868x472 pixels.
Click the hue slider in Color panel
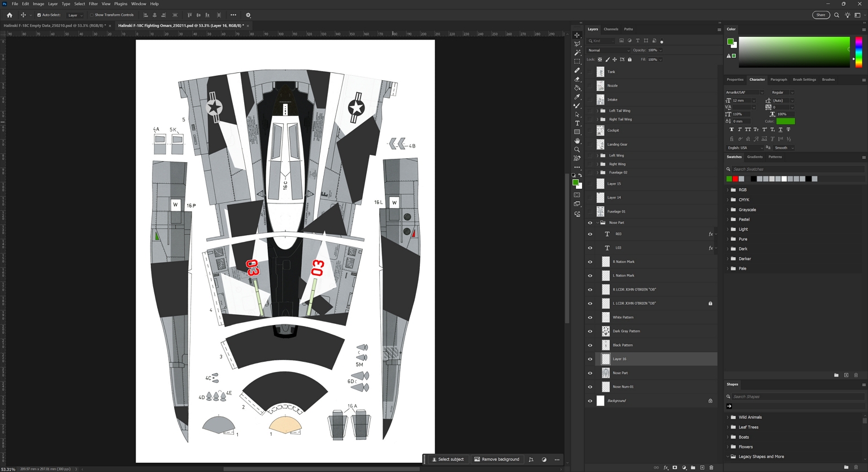[x=858, y=52]
